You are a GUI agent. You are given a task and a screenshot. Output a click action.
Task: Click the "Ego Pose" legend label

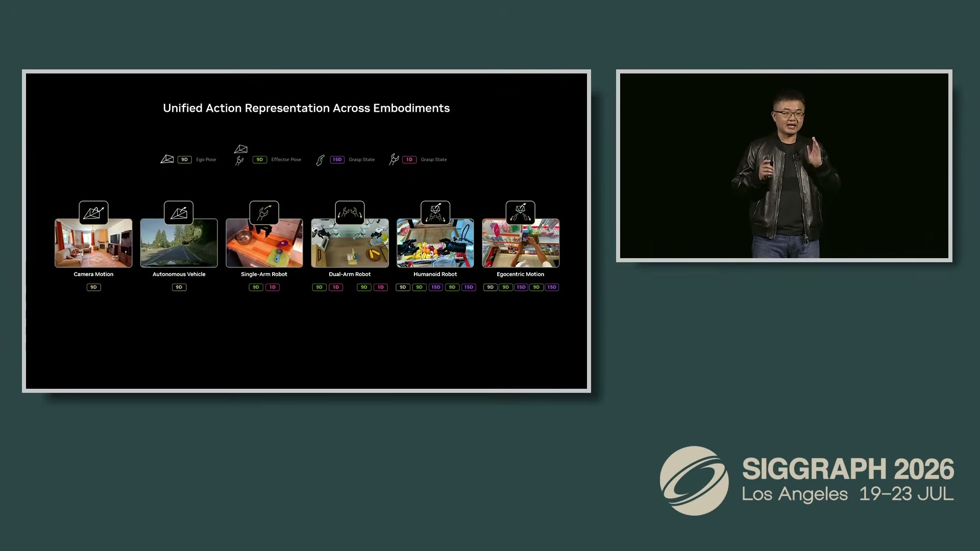pos(206,160)
